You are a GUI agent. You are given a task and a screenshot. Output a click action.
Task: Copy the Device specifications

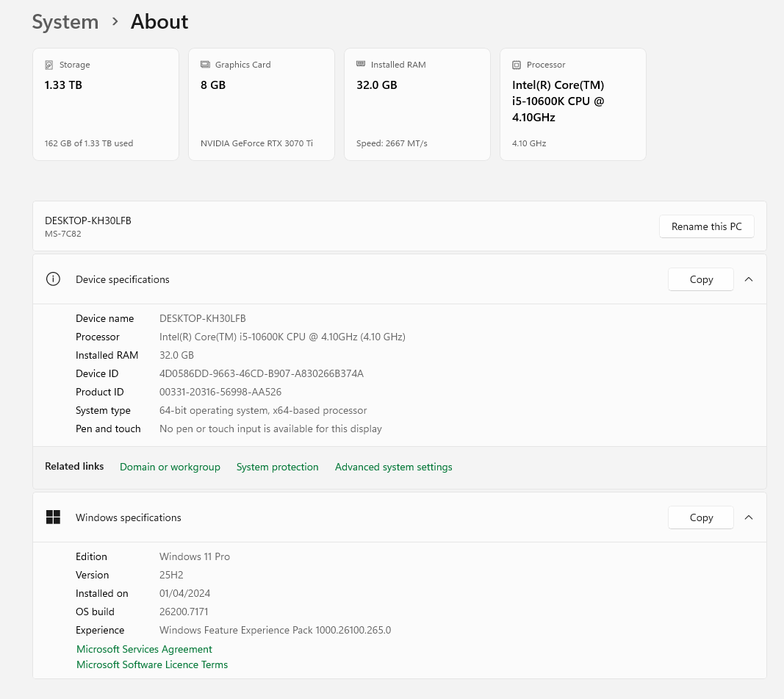click(701, 279)
